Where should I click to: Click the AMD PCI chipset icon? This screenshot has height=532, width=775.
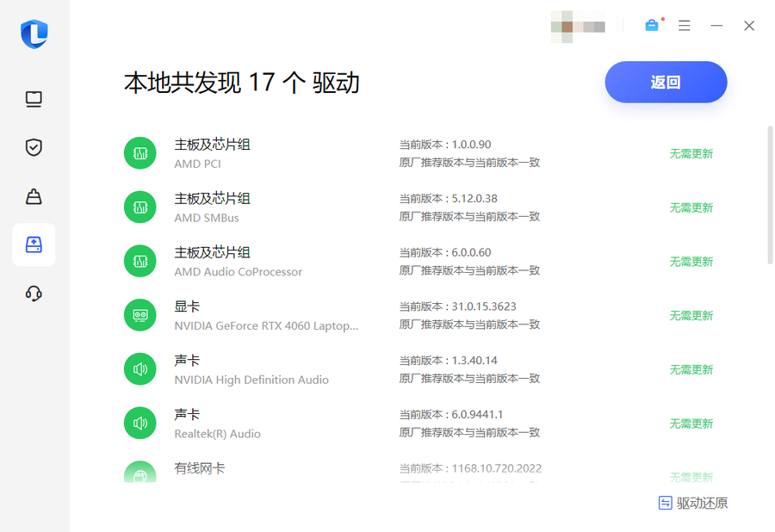coord(140,153)
